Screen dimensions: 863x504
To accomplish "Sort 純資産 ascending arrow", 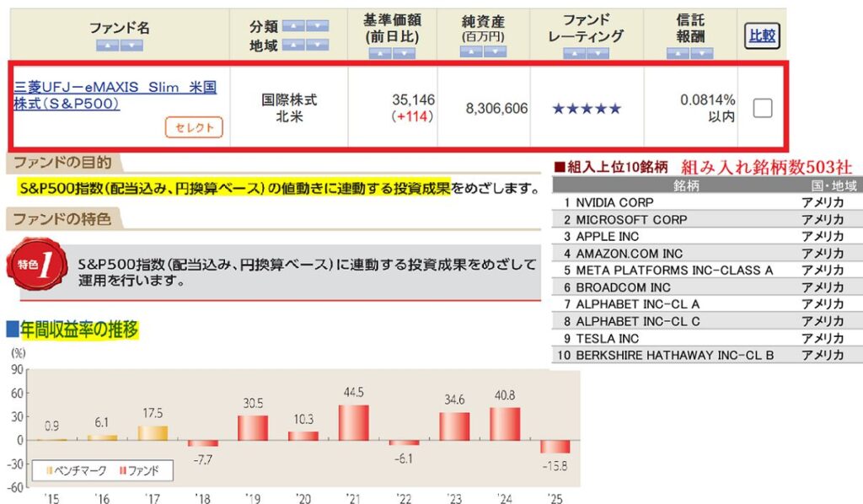I will (x=471, y=51).
